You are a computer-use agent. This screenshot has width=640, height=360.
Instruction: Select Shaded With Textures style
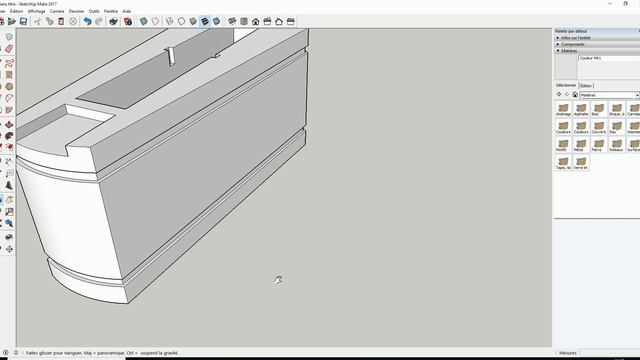click(205, 21)
